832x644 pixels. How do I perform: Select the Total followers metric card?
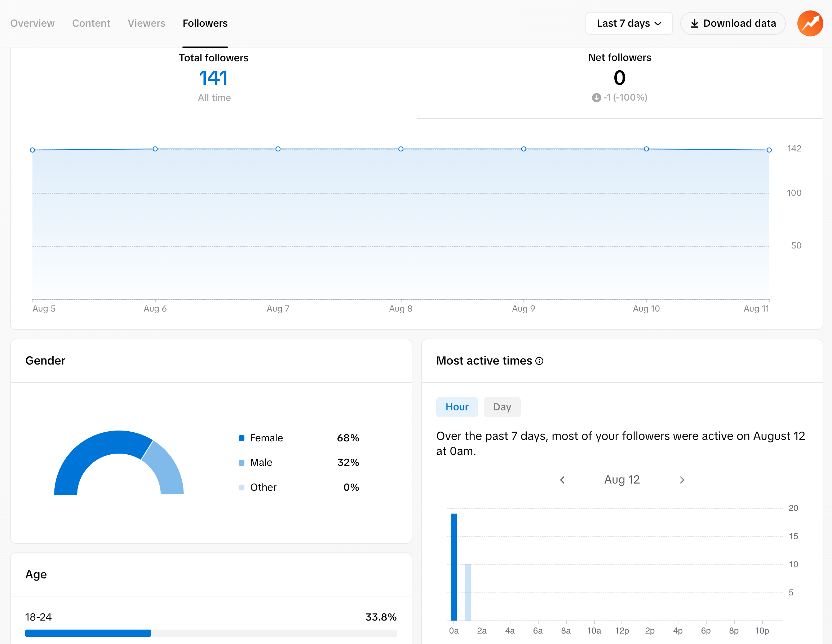click(x=214, y=78)
